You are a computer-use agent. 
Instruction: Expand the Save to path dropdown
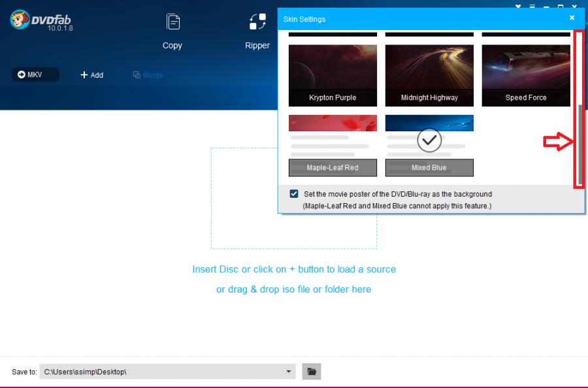click(x=289, y=372)
